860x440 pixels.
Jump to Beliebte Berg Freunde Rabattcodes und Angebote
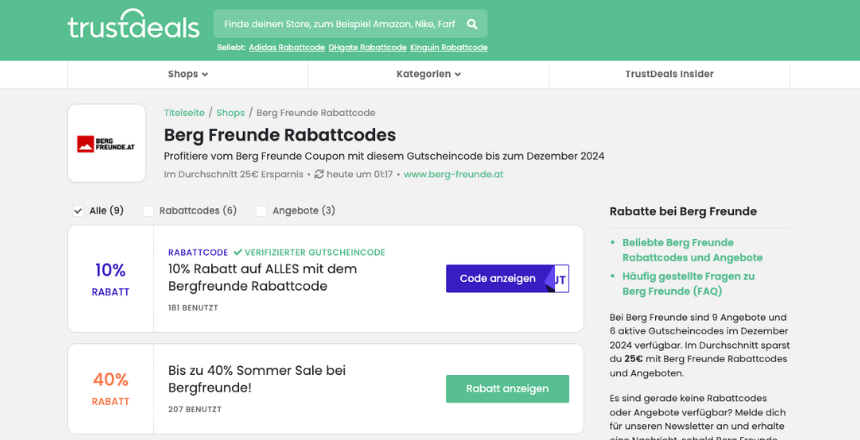point(692,250)
